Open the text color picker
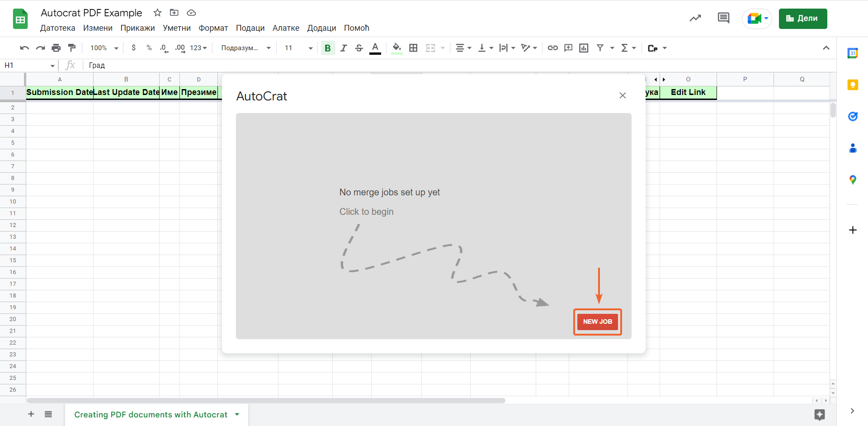Screen dimensions: 868x426 pos(375,48)
